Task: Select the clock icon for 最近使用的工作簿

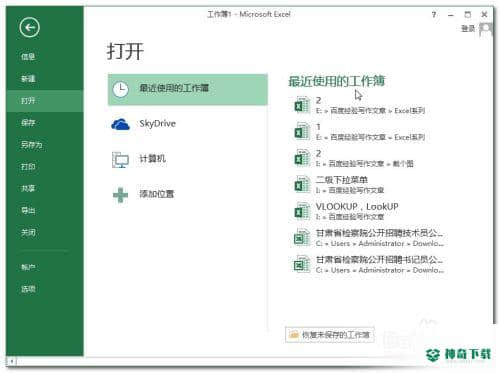Action: [x=120, y=89]
